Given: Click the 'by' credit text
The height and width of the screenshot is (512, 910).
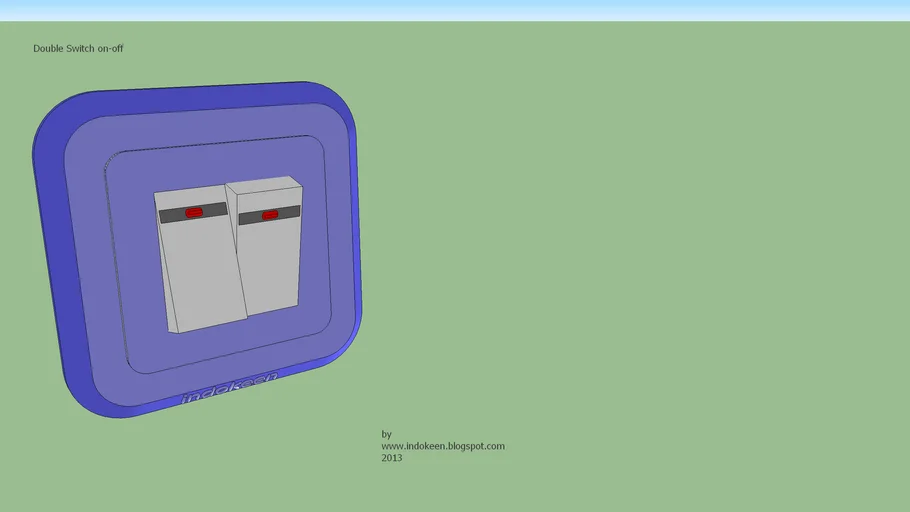Looking at the screenshot, I should pos(387,434).
